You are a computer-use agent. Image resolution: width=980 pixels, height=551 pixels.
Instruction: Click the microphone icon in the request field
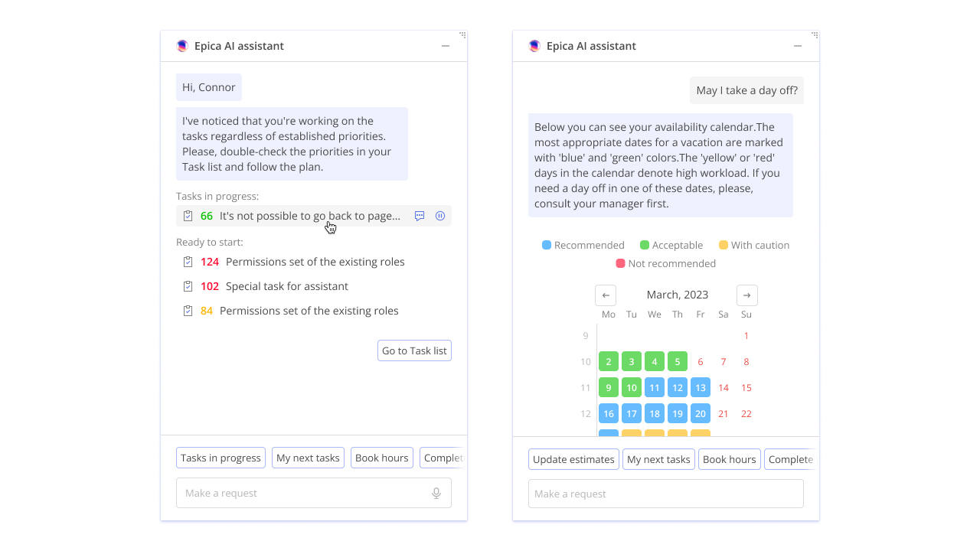click(x=436, y=494)
